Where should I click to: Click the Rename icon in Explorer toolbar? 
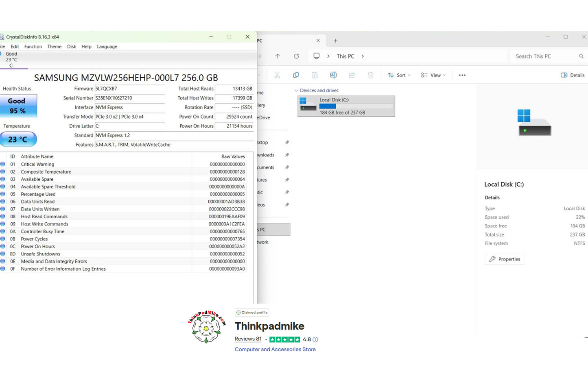click(333, 75)
